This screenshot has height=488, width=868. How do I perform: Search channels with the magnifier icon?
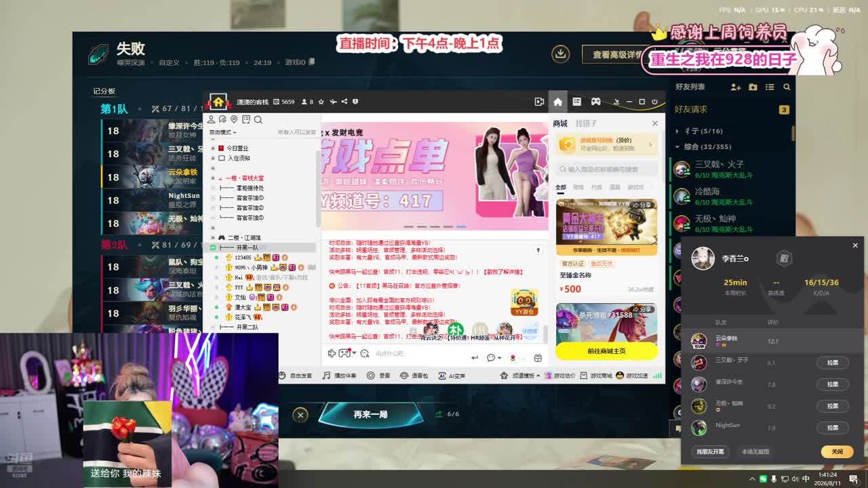coord(258,119)
